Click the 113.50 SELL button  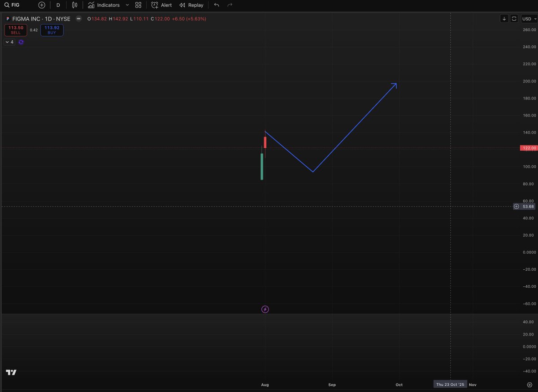point(16,30)
